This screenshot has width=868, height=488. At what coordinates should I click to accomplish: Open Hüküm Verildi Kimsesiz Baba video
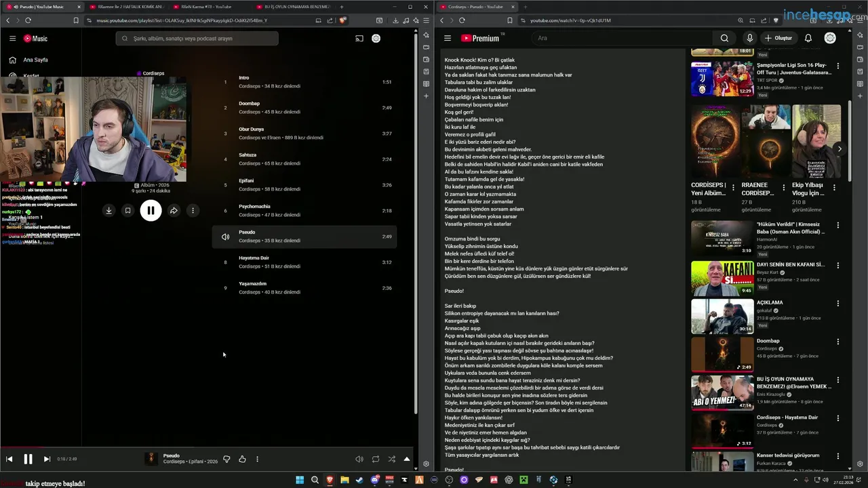click(x=722, y=237)
